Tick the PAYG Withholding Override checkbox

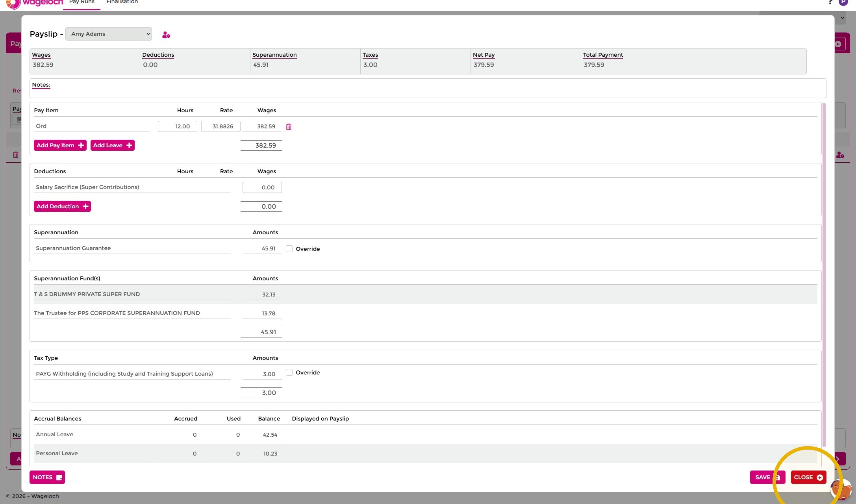tap(289, 372)
